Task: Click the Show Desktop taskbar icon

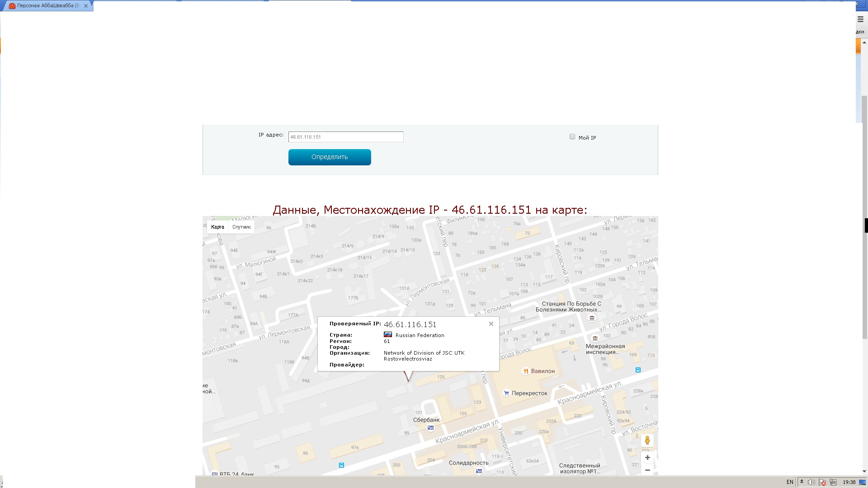Action: (863, 482)
